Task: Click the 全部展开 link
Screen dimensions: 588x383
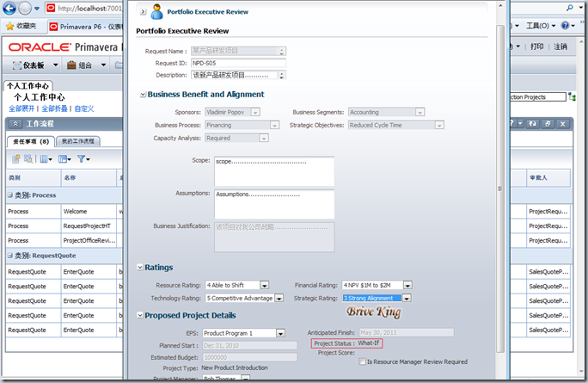Action: (x=22, y=109)
